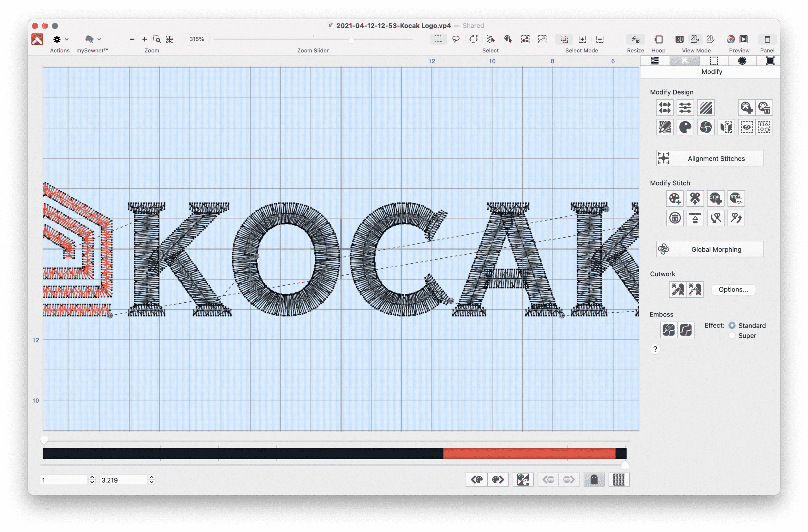
Task: Switch to 3D view mode
Action: tap(679, 39)
